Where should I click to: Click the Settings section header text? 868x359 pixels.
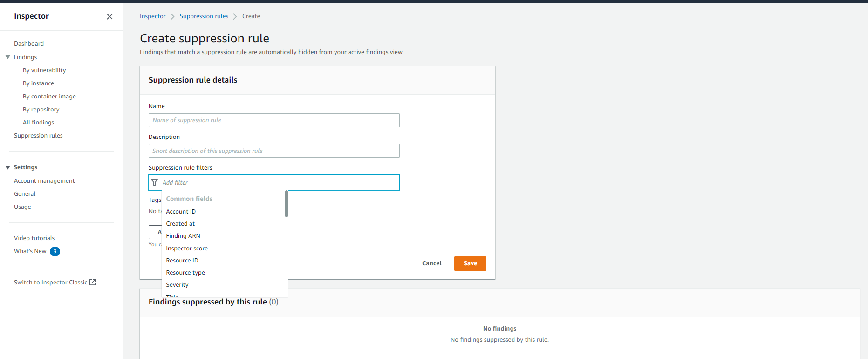(x=26, y=167)
